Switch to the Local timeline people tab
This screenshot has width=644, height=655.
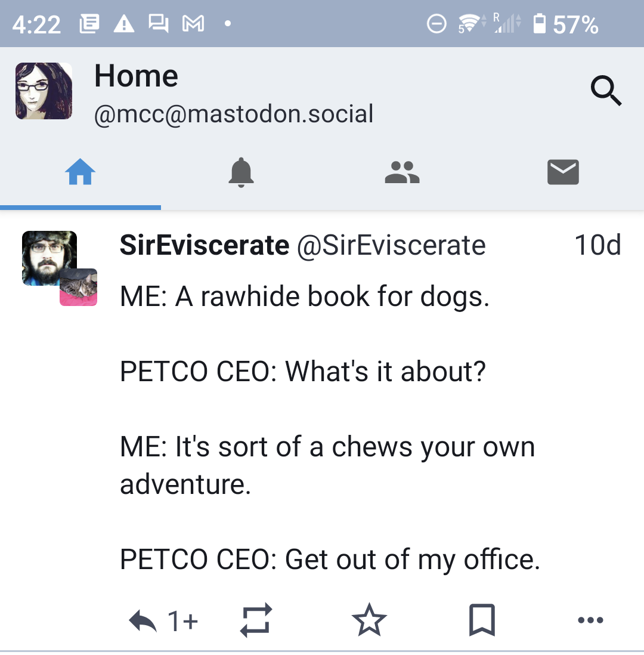point(402,173)
